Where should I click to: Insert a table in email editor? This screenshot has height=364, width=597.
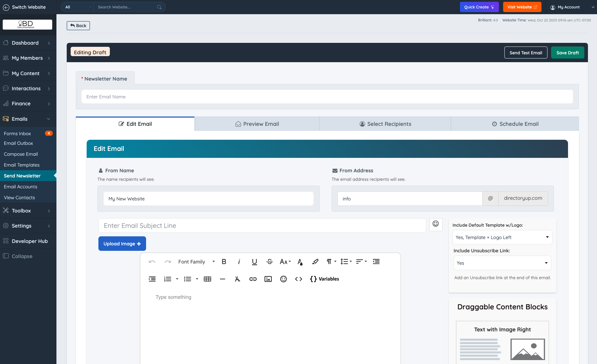(207, 279)
